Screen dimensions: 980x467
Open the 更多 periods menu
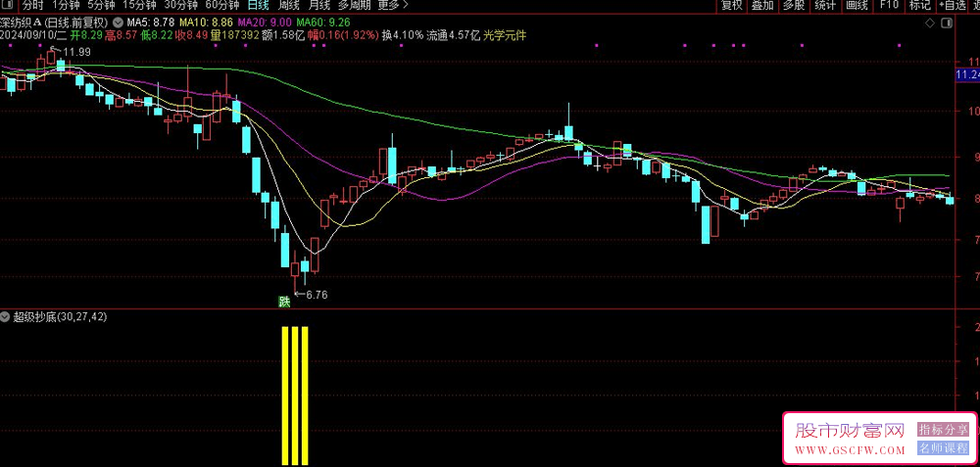click(x=393, y=6)
